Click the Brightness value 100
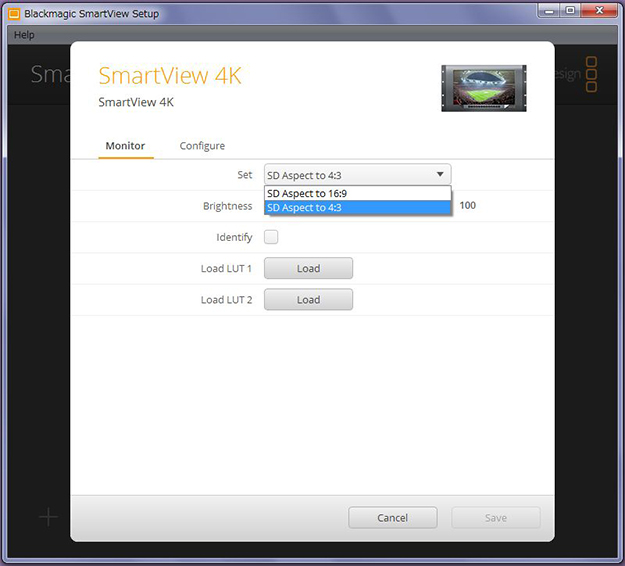 (468, 205)
